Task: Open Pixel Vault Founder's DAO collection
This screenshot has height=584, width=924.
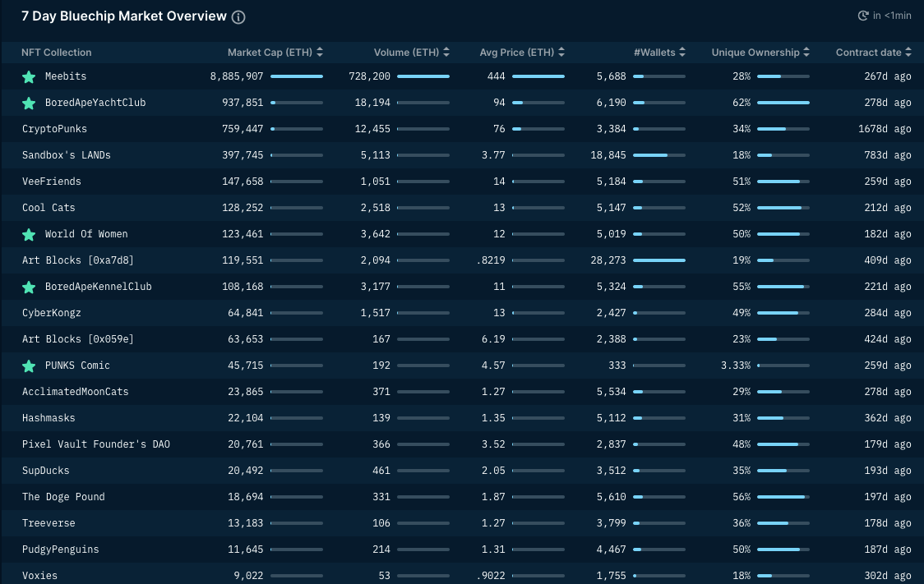Action: [x=95, y=444]
